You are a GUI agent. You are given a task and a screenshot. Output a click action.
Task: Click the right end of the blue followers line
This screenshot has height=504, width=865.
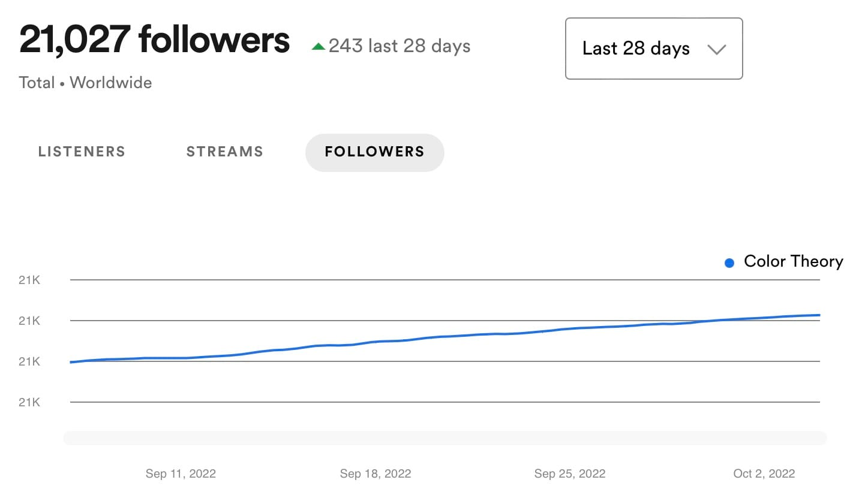(818, 315)
